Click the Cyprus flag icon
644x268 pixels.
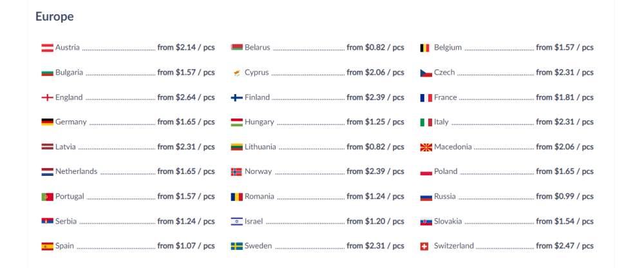236,73
